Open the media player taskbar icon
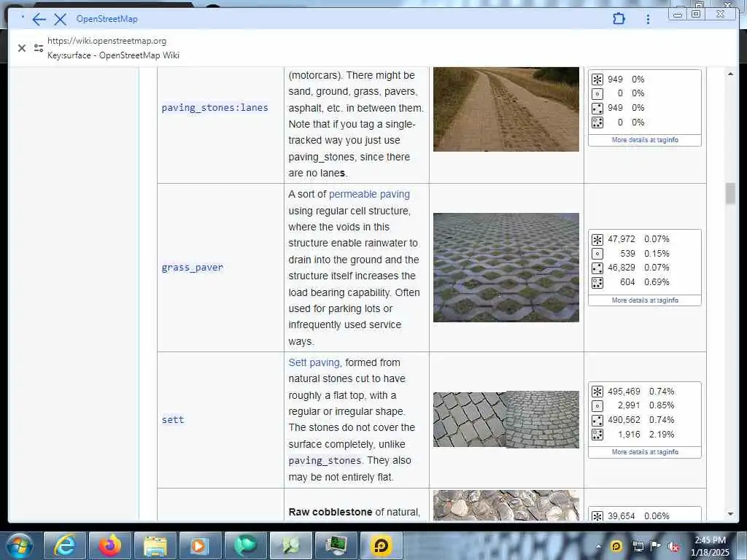This screenshot has width=747, height=560. (200, 545)
